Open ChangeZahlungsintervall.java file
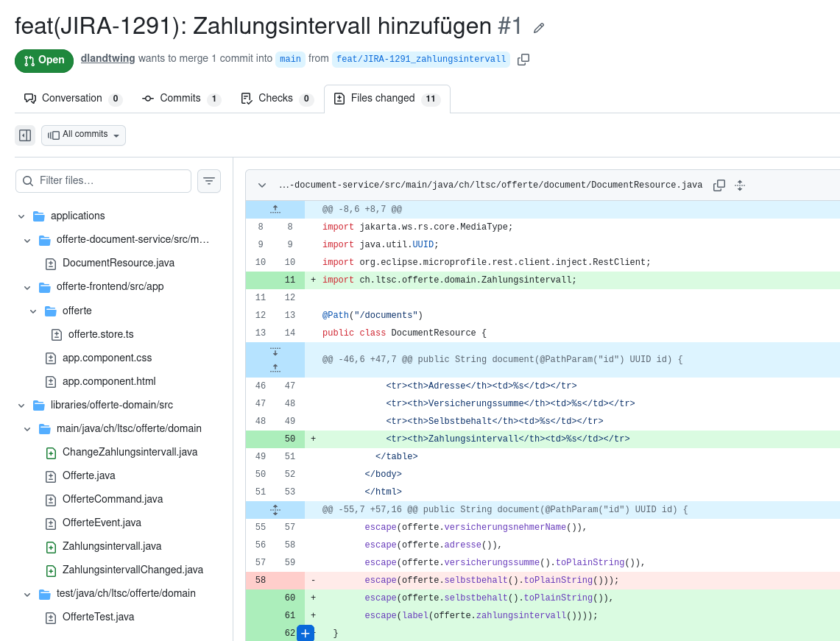840x641 pixels. click(130, 452)
